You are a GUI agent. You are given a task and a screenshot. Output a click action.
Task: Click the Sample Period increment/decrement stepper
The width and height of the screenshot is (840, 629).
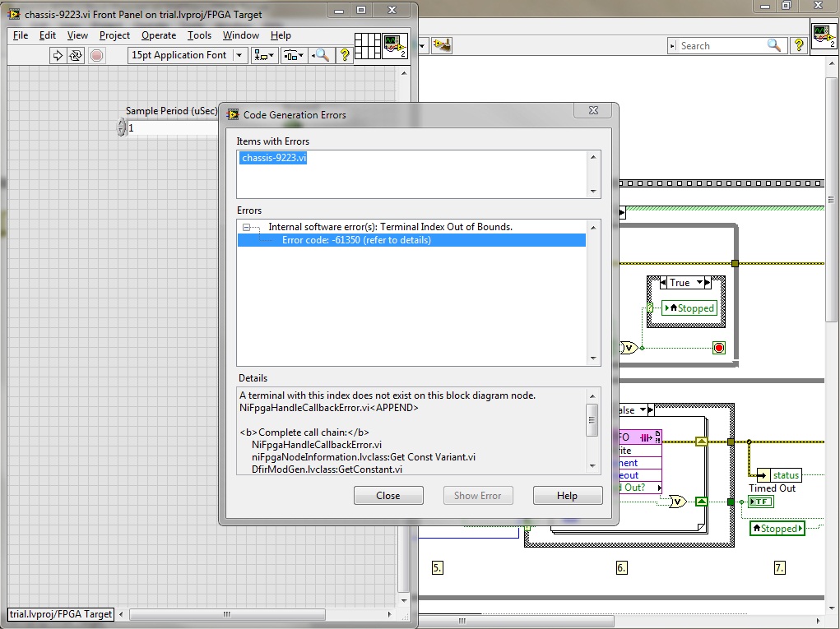pos(121,128)
